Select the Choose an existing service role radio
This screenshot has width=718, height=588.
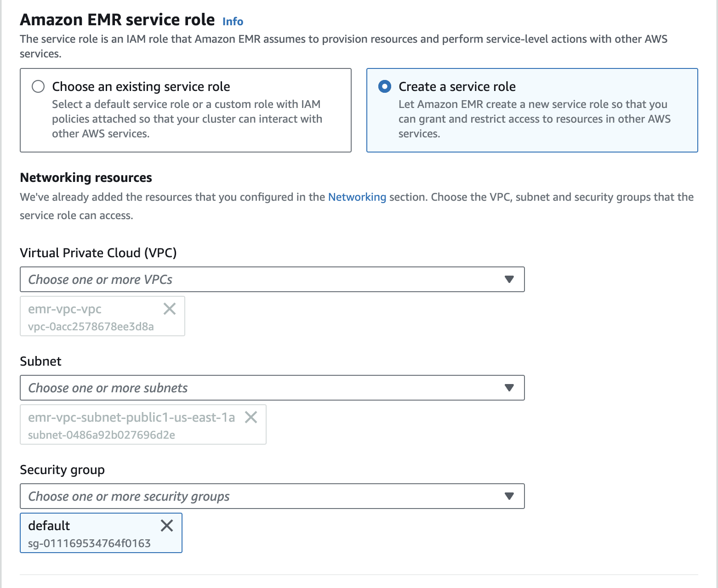click(x=38, y=86)
